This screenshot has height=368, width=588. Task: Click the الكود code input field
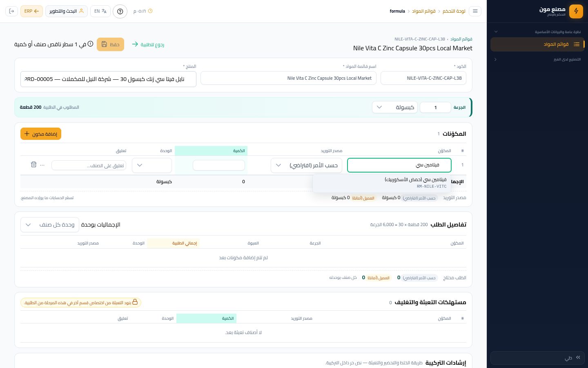(423, 78)
